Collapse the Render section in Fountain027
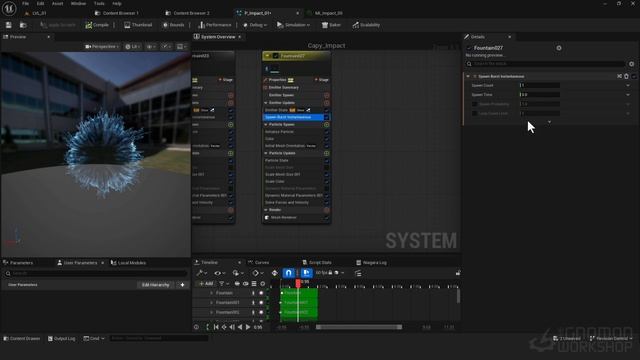Viewport: 640px width, 360px height. pos(266,210)
